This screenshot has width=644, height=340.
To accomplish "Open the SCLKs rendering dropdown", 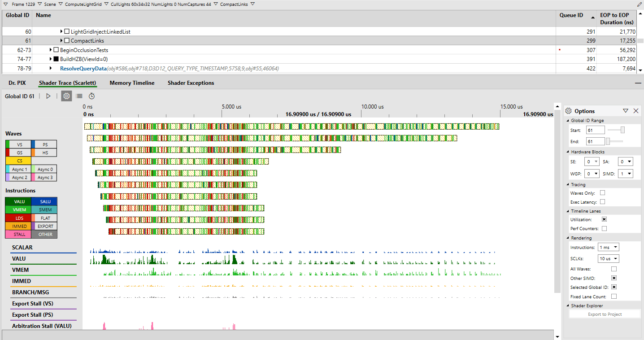I will tap(609, 258).
